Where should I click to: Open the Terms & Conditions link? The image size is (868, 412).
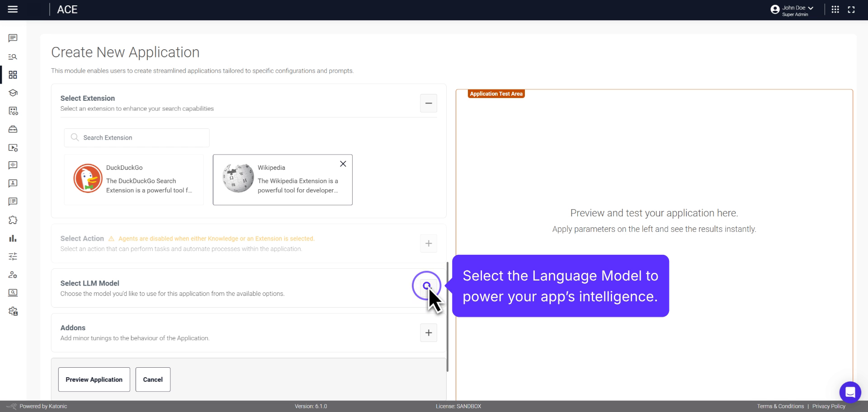pos(780,406)
